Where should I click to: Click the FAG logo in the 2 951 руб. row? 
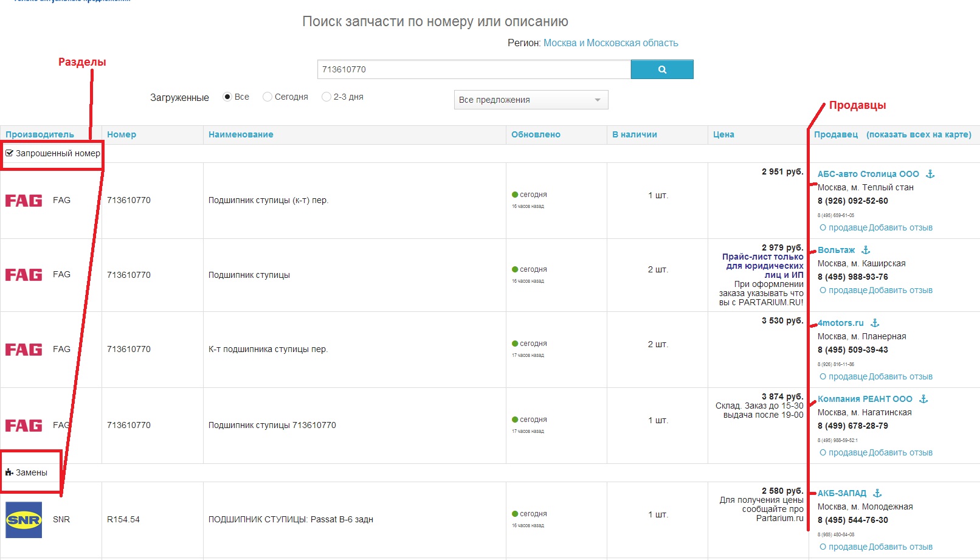[x=24, y=201]
